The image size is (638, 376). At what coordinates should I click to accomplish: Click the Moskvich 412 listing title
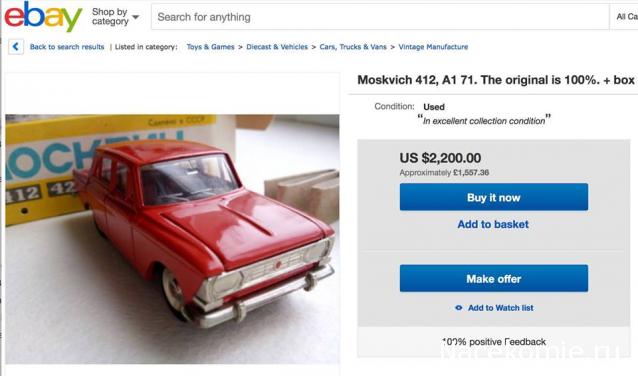(x=496, y=80)
